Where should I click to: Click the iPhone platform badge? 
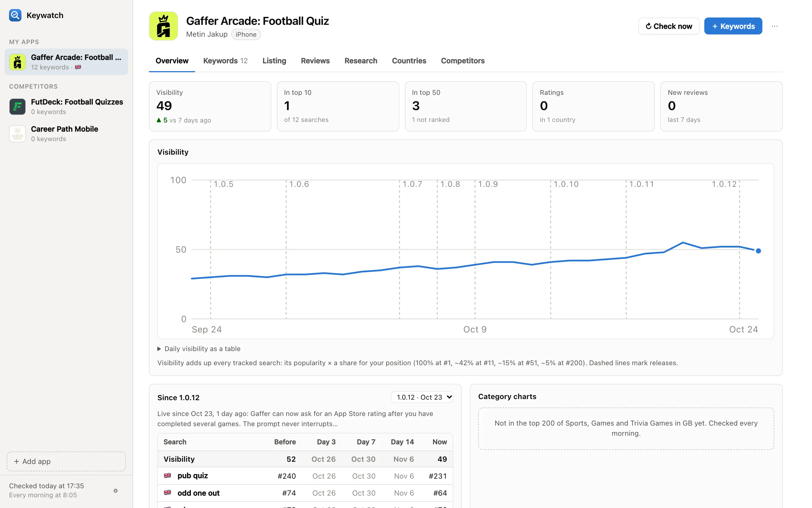[x=246, y=34]
